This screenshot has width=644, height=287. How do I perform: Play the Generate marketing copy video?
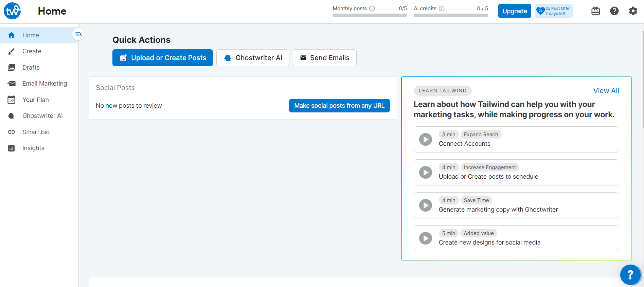pos(426,205)
